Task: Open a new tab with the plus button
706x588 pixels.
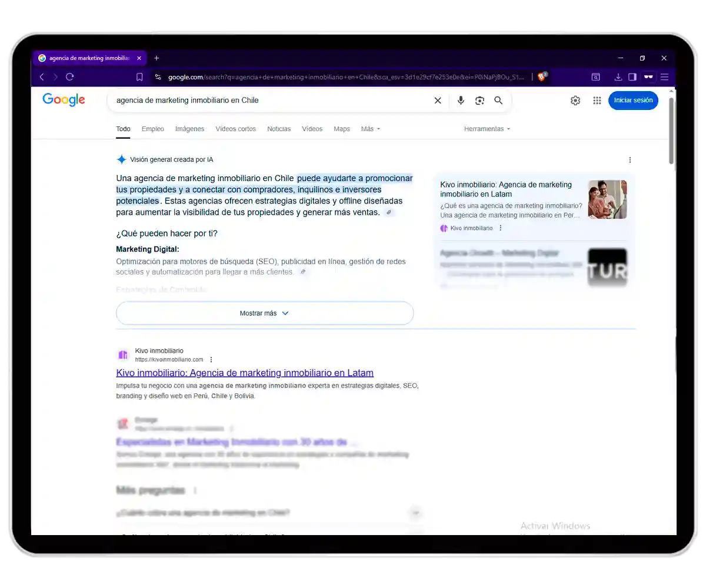Action: coord(156,58)
